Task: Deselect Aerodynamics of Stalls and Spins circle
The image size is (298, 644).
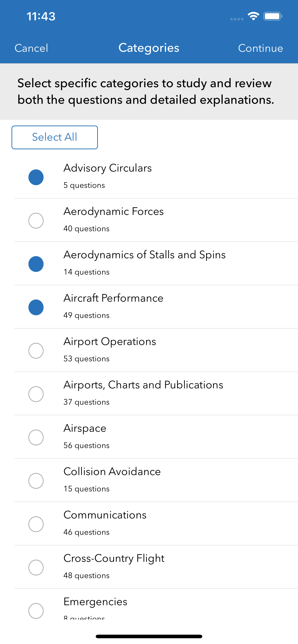Action: 36,264
